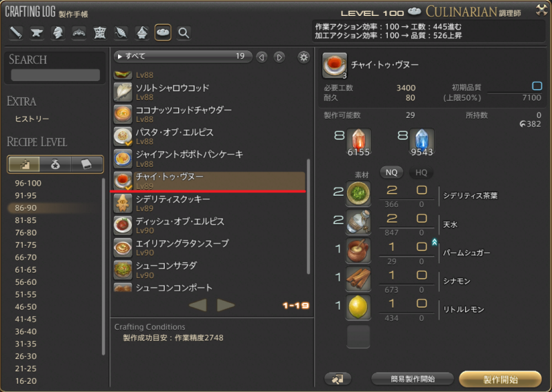Select recipe ソルトシャロウコッド
The width and height of the screenshot is (552, 392).
click(209, 92)
